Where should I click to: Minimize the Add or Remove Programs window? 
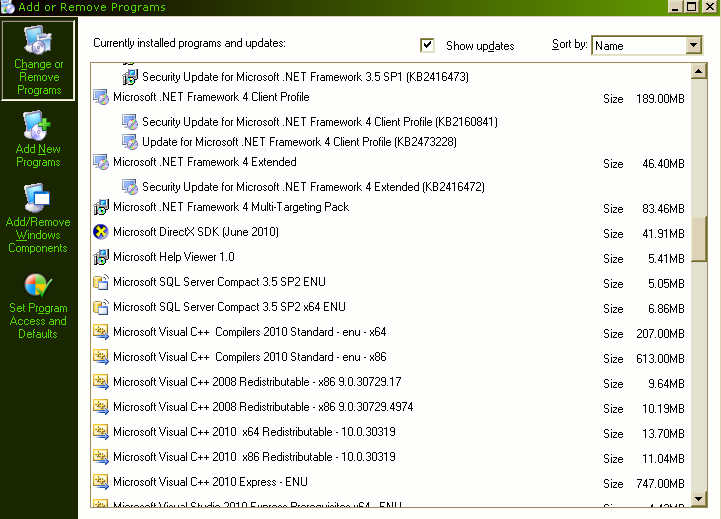click(x=675, y=7)
